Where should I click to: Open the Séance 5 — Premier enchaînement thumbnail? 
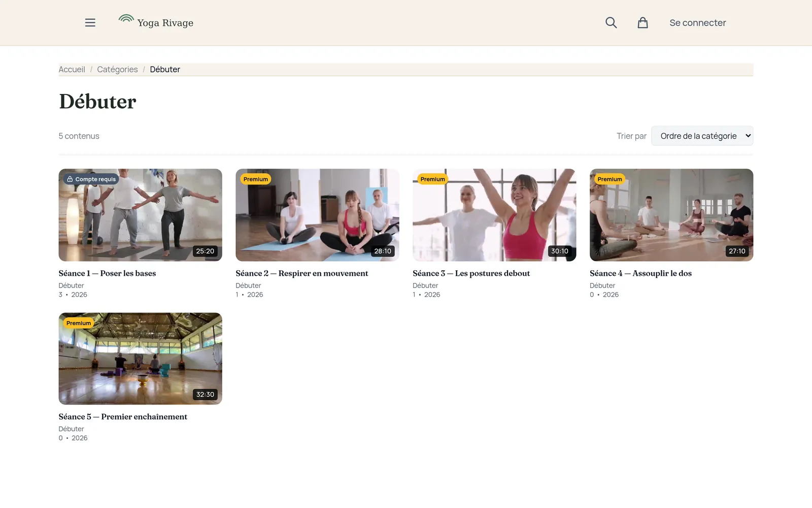coord(140,359)
